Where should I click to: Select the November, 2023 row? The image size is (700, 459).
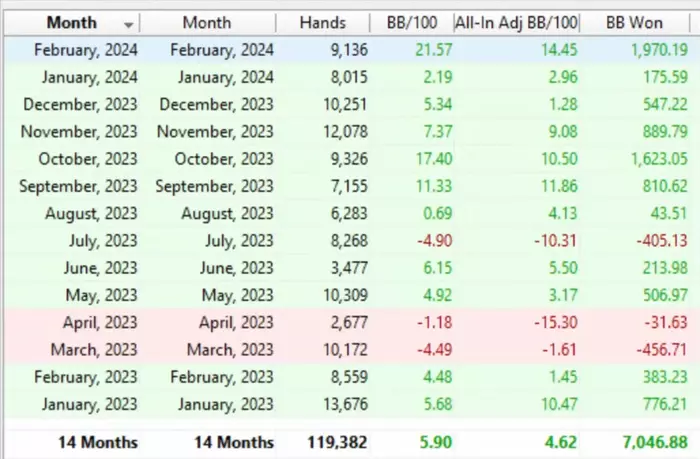point(352,132)
